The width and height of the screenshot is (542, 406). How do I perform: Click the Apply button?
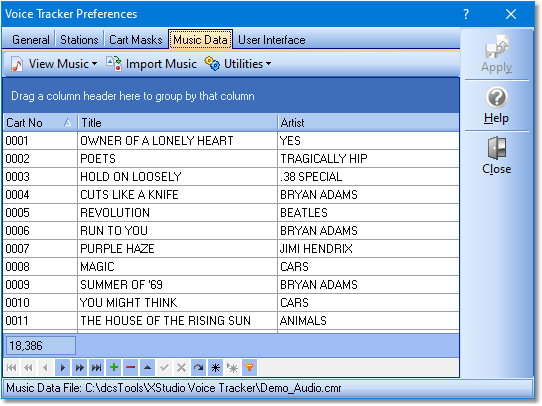coord(497,54)
